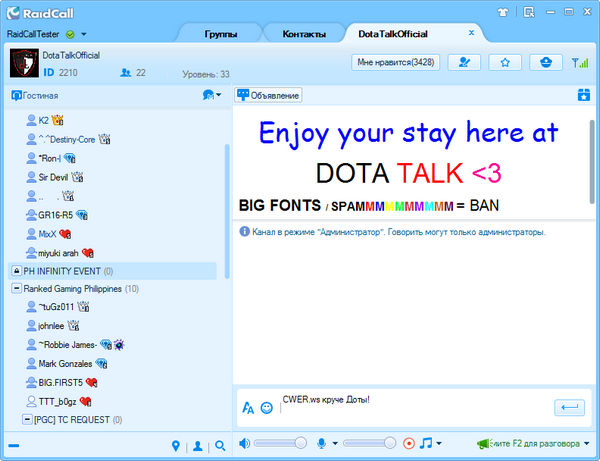
Task: Click the locate position pin icon
Action: [x=176, y=446]
